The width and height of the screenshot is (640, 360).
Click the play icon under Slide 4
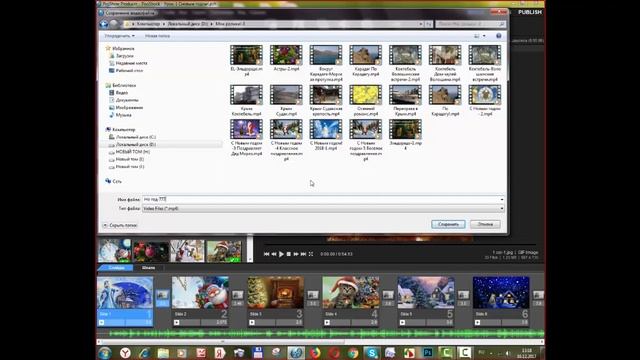pyautogui.click(x=327, y=322)
